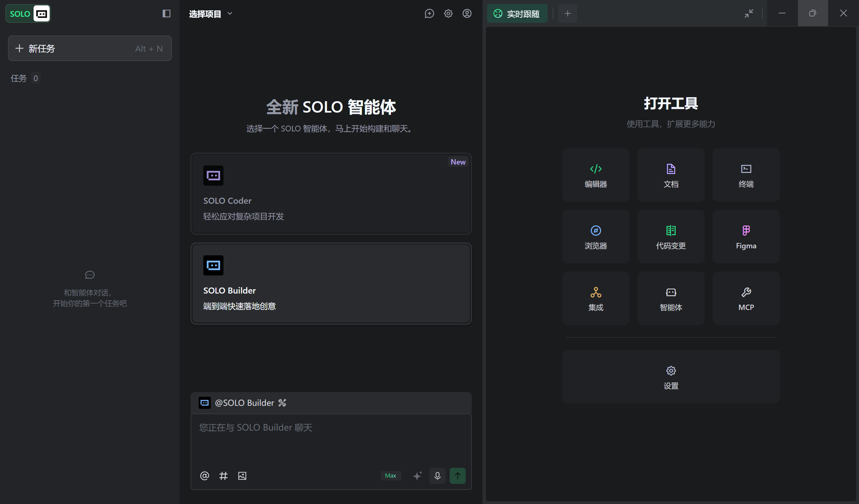Image resolution: width=859 pixels, height=504 pixels.
Task: Open the 浏览器 (browser) tool
Action: (596, 236)
